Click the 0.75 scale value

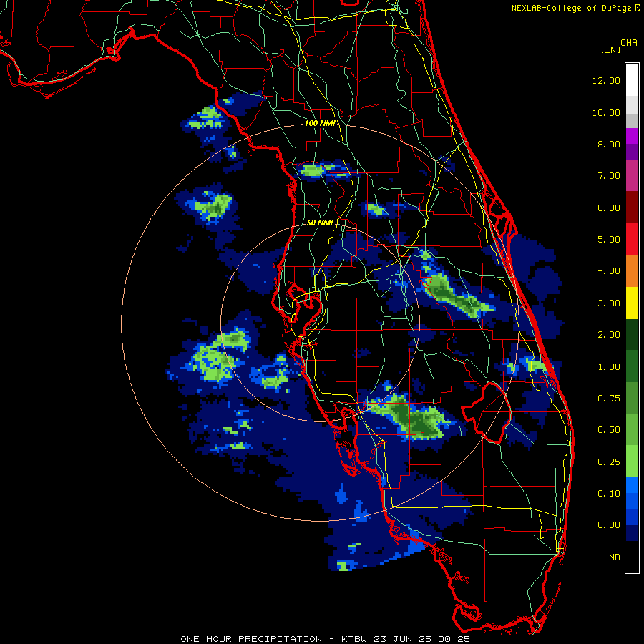coord(609,399)
